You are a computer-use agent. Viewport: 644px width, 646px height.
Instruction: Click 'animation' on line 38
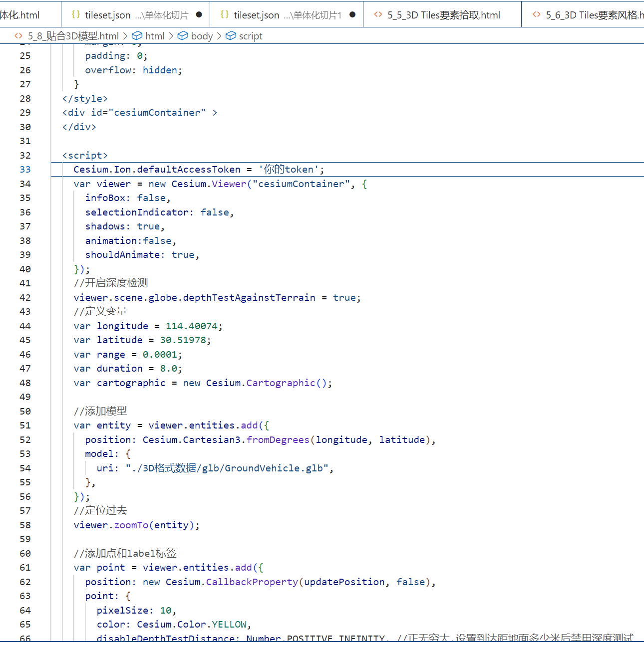point(111,241)
